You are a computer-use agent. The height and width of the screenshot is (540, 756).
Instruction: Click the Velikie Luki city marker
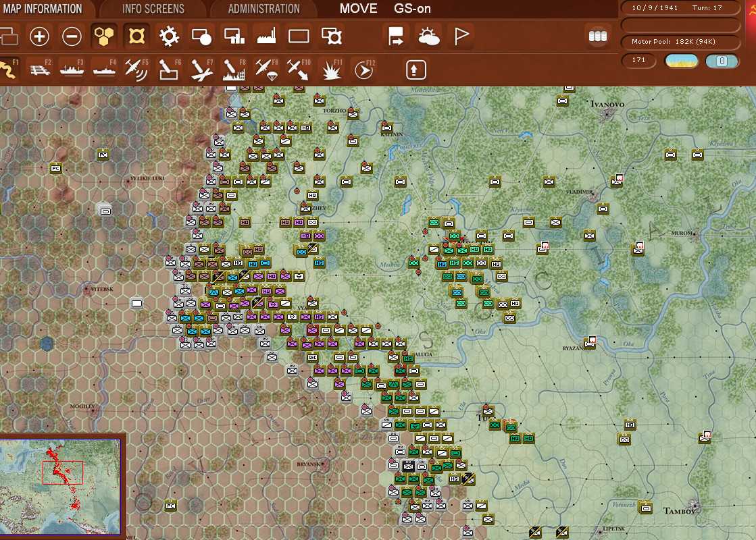click(128, 181)
